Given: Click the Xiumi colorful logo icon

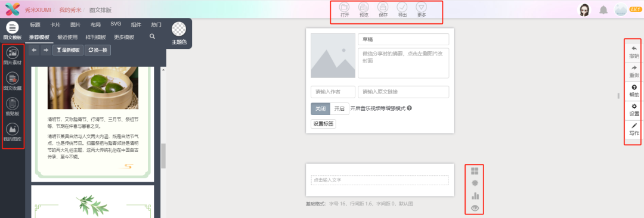Looking at the screenshot, I should 13,9.
